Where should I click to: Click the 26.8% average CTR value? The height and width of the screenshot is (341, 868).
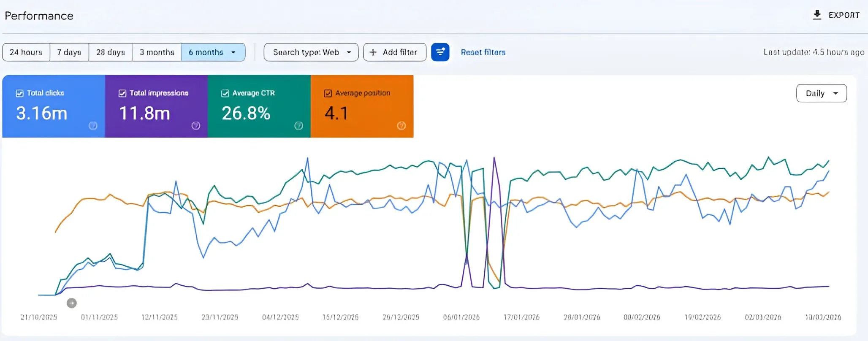(x=246, y=113)
